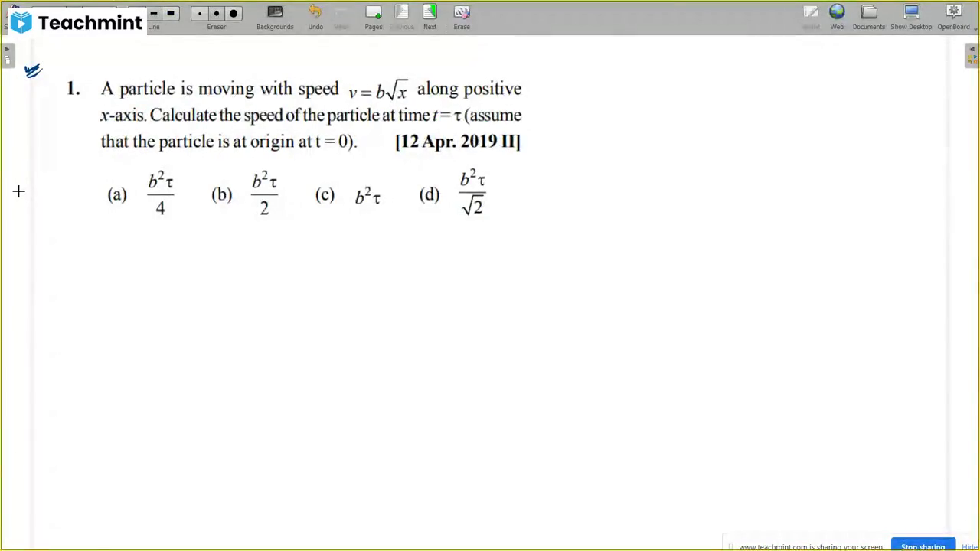Select the thick line width
Viewport: 980px width, 551px height.
[171, 13]
